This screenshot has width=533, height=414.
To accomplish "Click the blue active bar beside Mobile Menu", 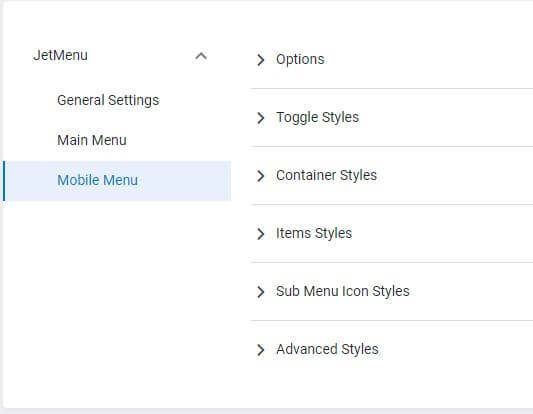I will (x=4, y=181).
